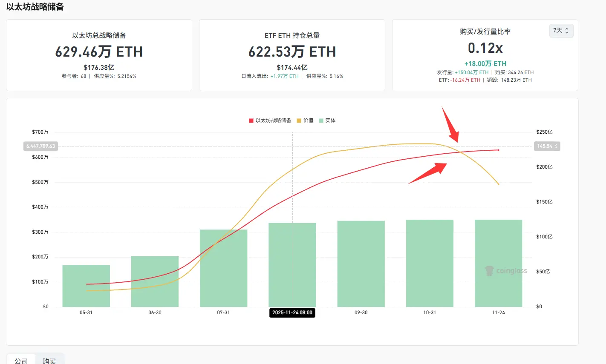606x364 pixels.
Task: Click the 购买: 344.26 ETH text
Action: (x=514, y=72)
